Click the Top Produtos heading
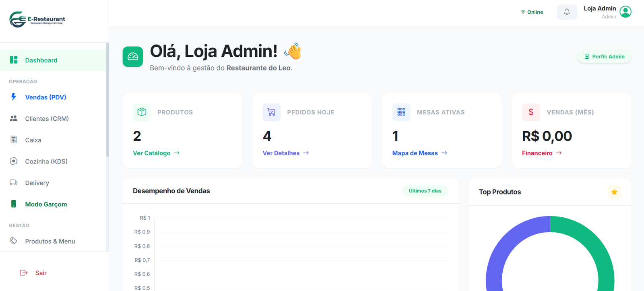644x291 pixels. tap(500, 192)
